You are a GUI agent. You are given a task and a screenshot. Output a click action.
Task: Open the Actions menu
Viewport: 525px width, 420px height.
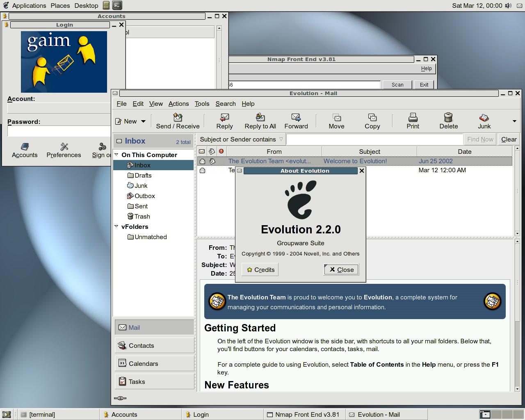(x=178, y=104)
